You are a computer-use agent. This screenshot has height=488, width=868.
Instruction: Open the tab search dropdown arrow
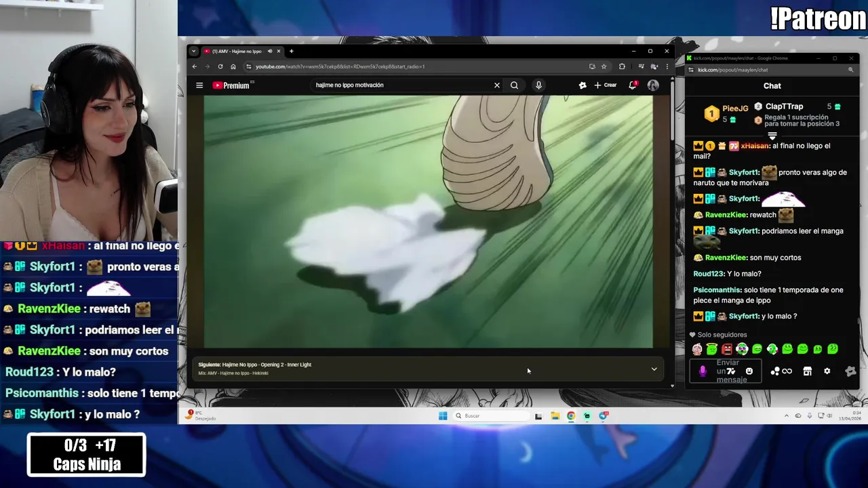coord(194,51)
